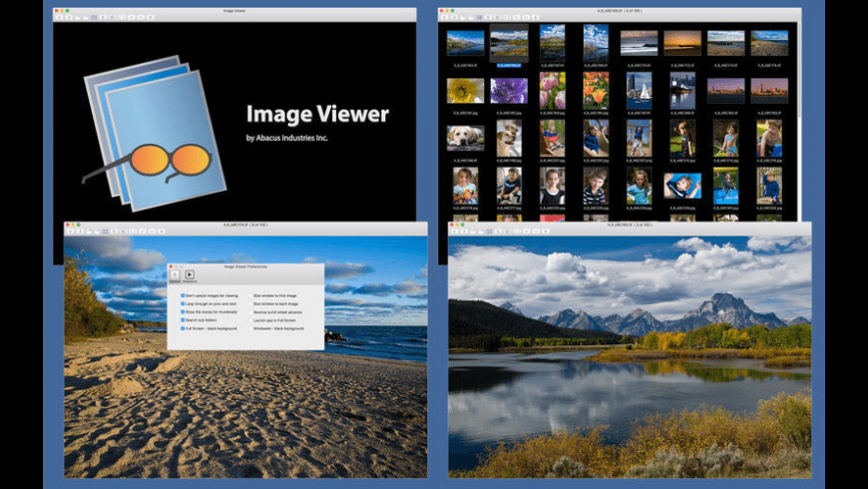Image resolution: width=868 pixels, height=489 pixels.
Task: Click thumbnail grid icon in splash window toolbar
Action: [x=94, y=17]
